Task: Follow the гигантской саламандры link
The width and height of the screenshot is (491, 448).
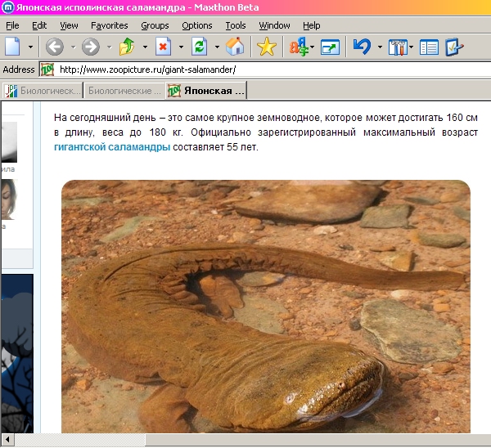Action: pos(112,147)
